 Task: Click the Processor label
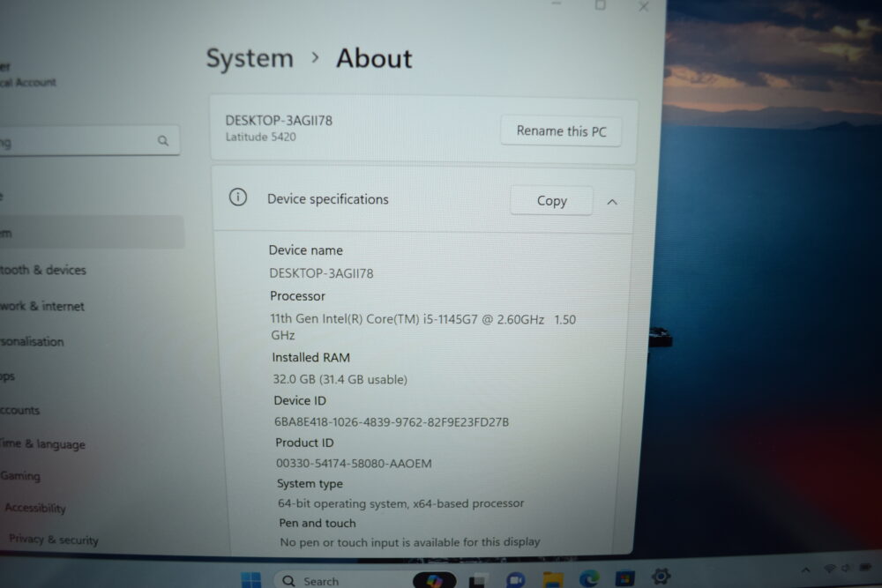(297, 295)
